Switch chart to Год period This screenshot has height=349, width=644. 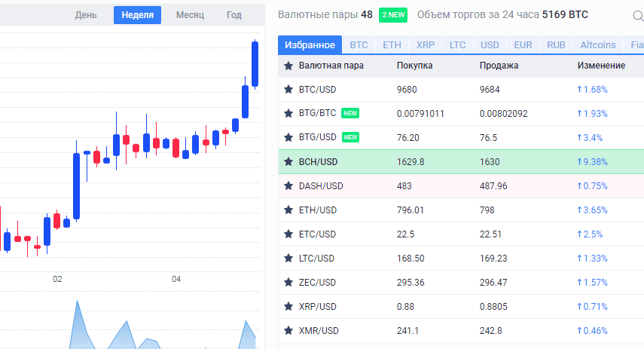(234, 15)
